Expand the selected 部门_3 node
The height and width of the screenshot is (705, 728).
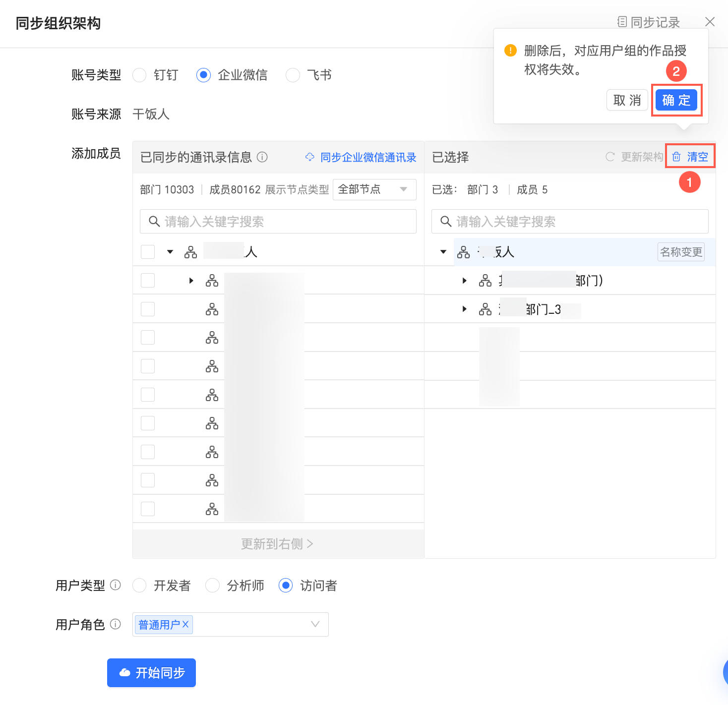(x=465, y=309)
